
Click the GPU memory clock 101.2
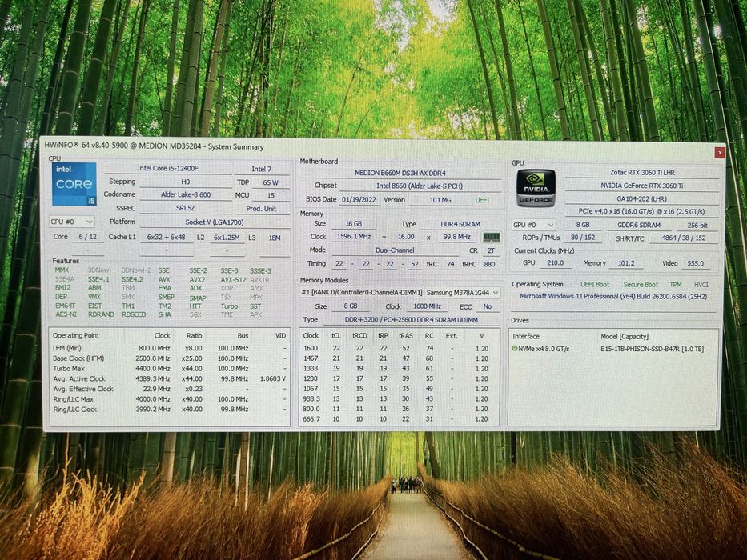tap(626, 263)
